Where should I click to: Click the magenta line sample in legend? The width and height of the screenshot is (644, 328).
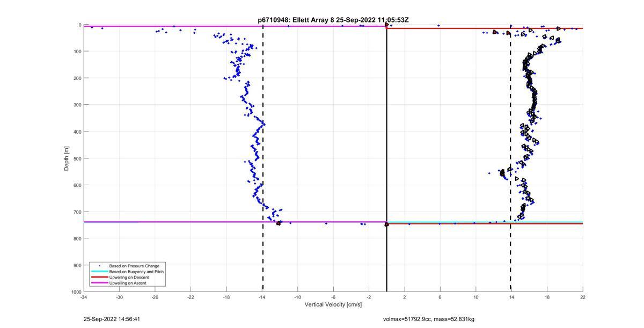[99, 283]
